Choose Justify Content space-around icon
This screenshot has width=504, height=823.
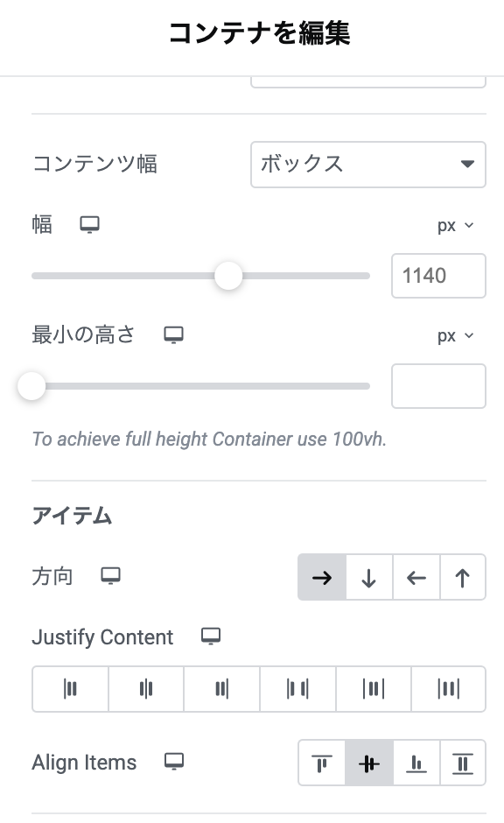(374, 689)
